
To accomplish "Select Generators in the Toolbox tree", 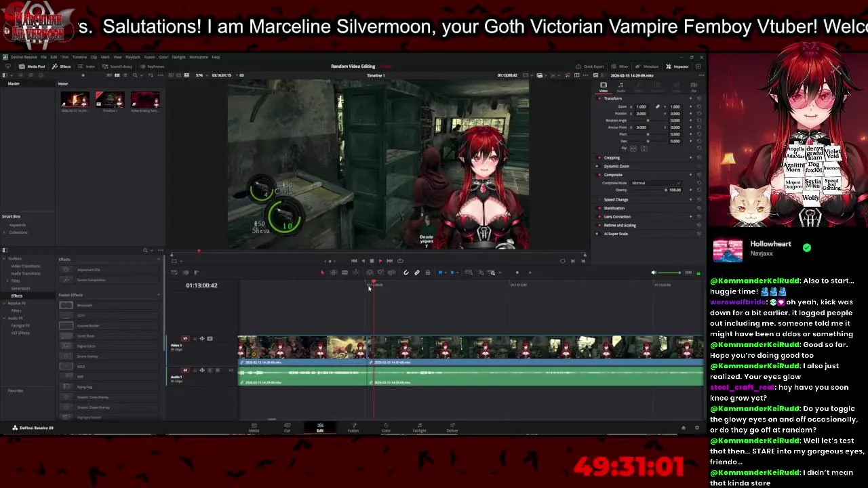I will pos(20,288).
